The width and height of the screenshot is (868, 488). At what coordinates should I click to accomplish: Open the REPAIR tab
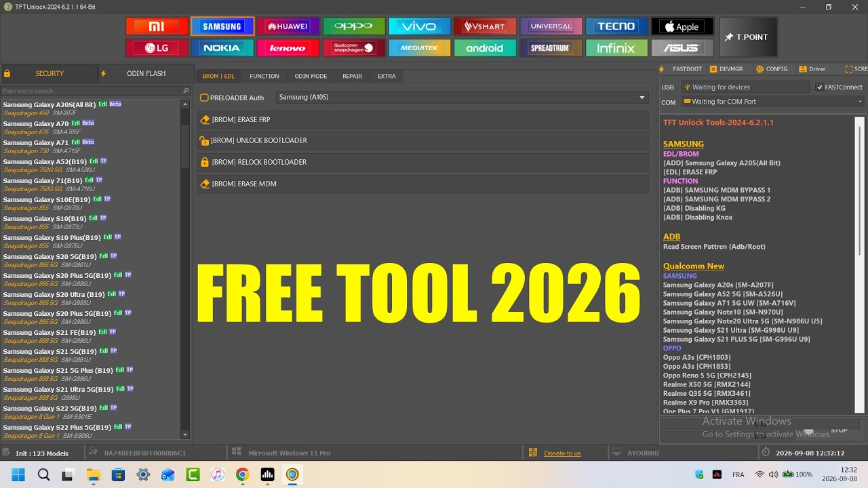click(352, 77)
